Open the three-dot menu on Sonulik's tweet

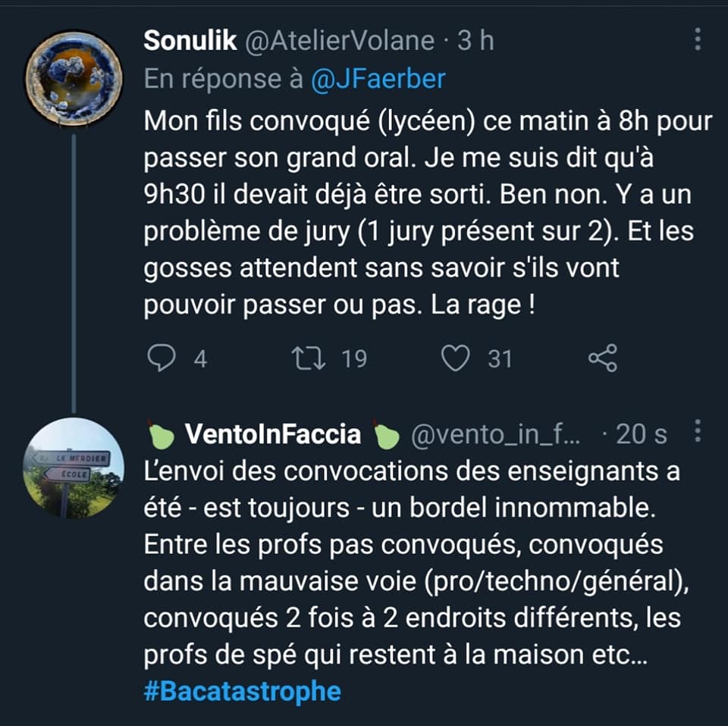698,40
